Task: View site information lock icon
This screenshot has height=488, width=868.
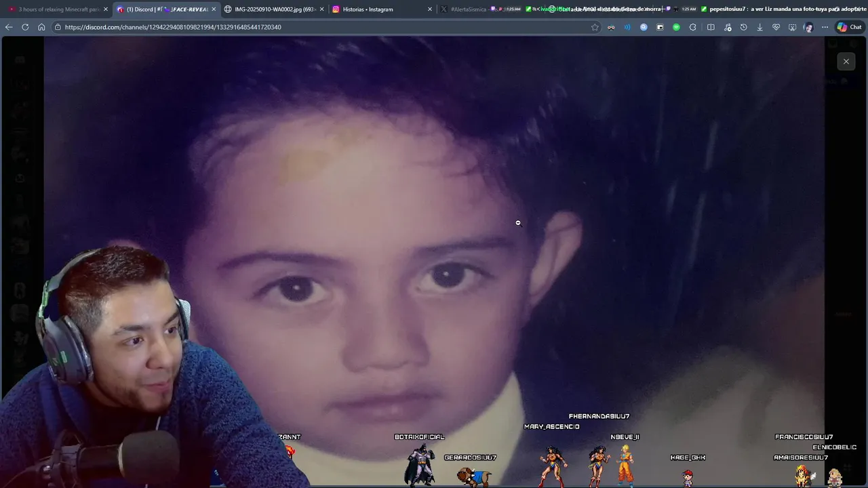Action: (x=58, y=27)
